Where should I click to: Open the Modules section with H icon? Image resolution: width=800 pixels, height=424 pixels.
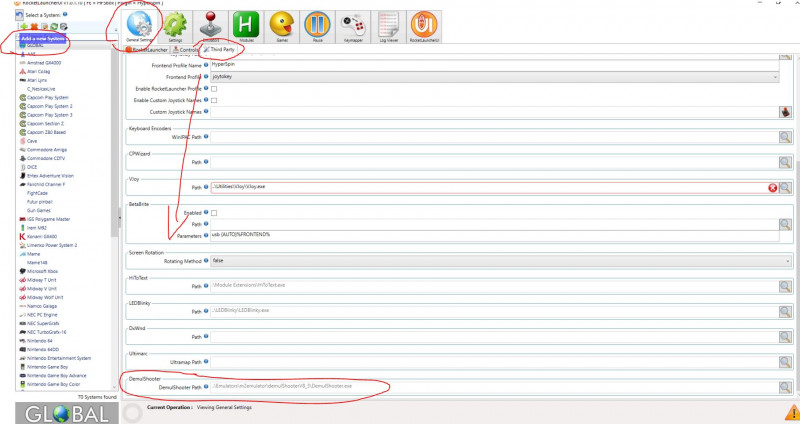[x=246, y=27]
